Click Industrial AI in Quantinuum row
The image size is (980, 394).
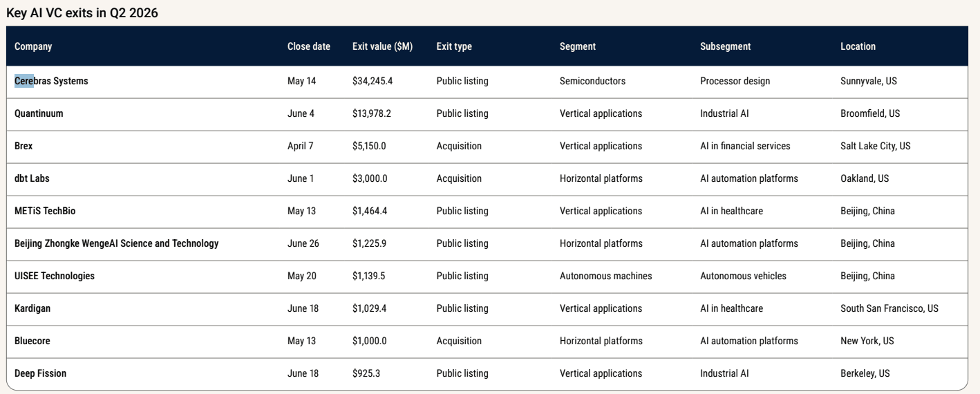[x=724, y=113]
